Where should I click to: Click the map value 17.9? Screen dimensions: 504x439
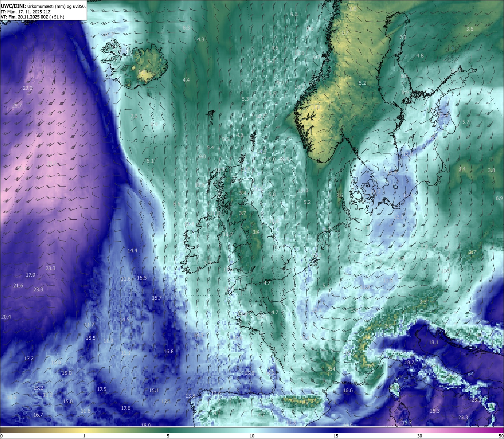pyautogui.click(x=30, y=275)
